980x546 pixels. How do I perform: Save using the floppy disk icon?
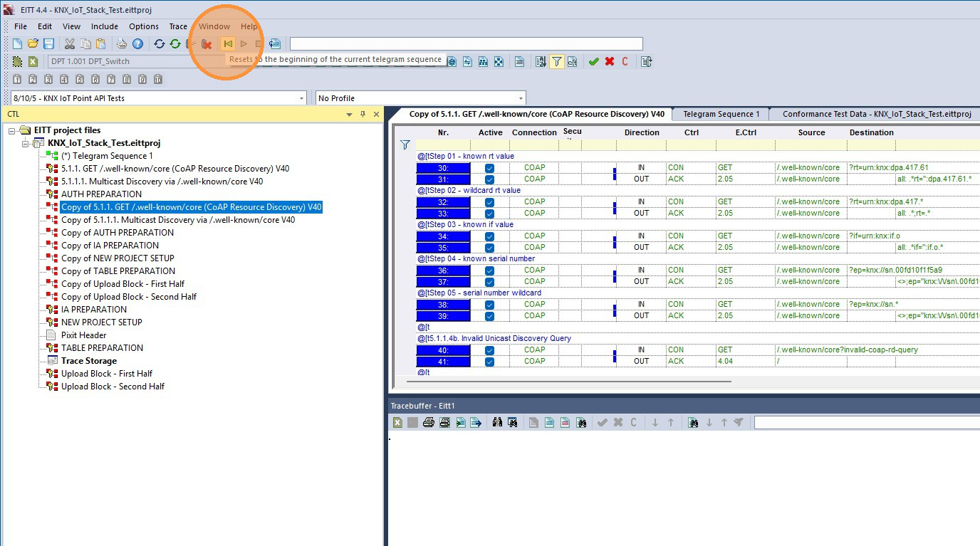tap(48, 44)
